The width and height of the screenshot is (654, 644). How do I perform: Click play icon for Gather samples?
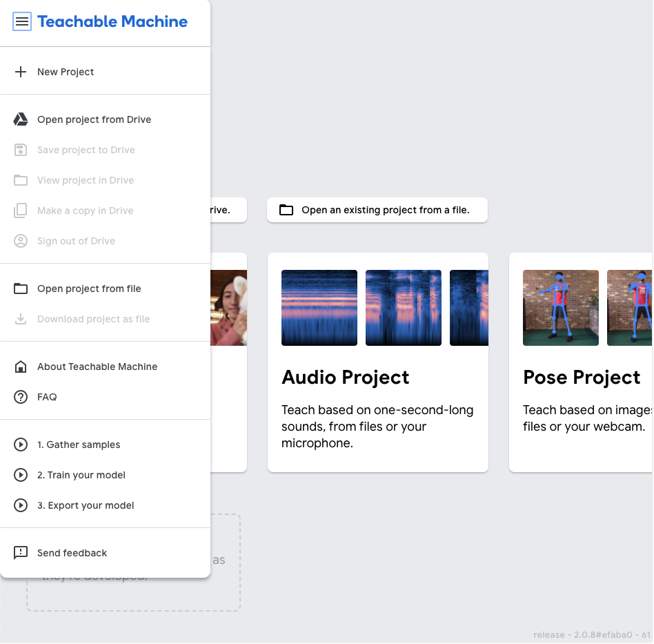click(x=21, y=445)
